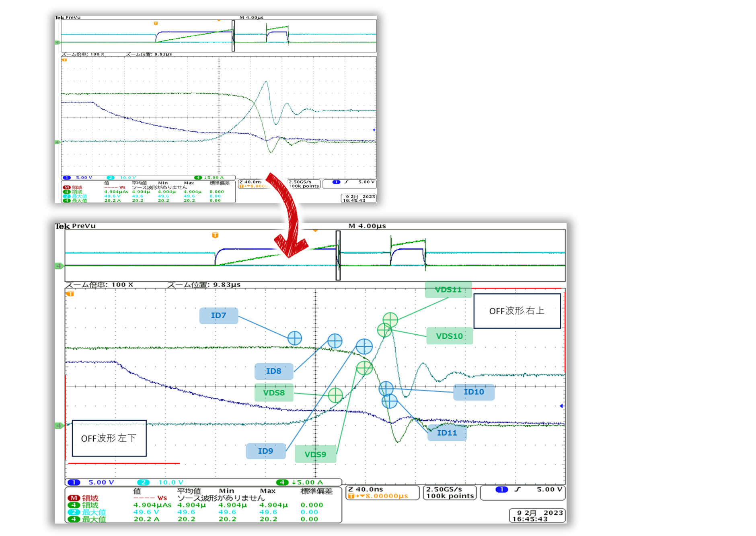Select the green VDS10 annotation label
The image size is (756, 536).
(449, 336)
